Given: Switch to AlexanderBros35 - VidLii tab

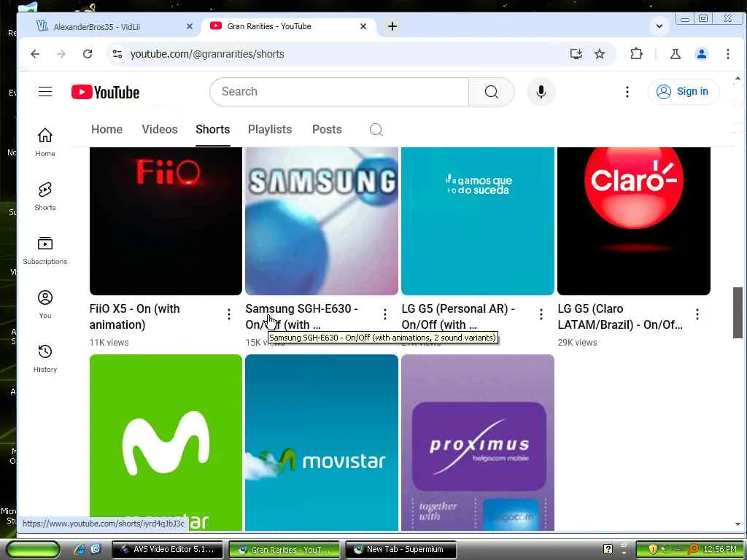Looking at the screenshot, I should click(x=97, y=27).
